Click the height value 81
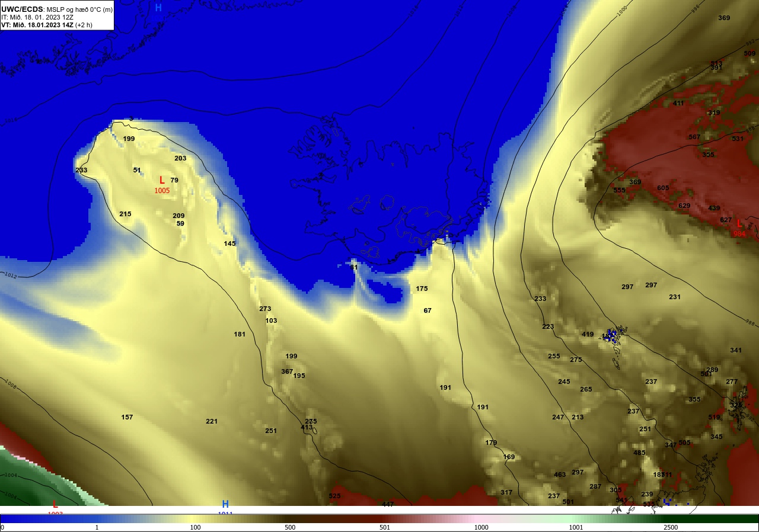The image size is (759, 532). click(x=354, y=267)
